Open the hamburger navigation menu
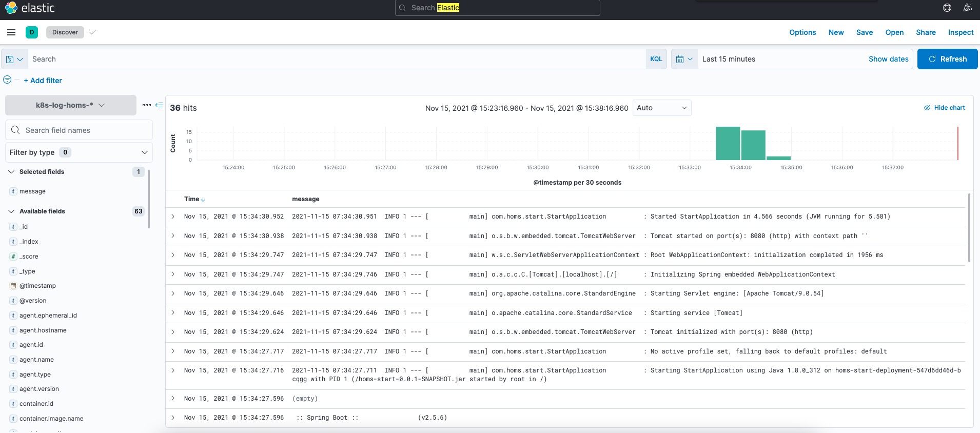The width and height of the screenshot is (980, 433). coord(11,32)
